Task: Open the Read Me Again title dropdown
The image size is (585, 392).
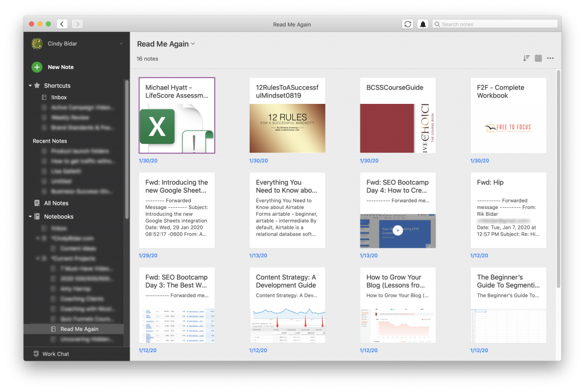Action: (x=166, y=44)
